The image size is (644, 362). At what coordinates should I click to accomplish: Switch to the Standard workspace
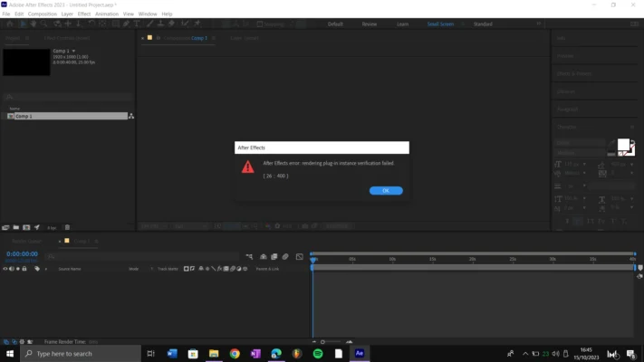483,24
